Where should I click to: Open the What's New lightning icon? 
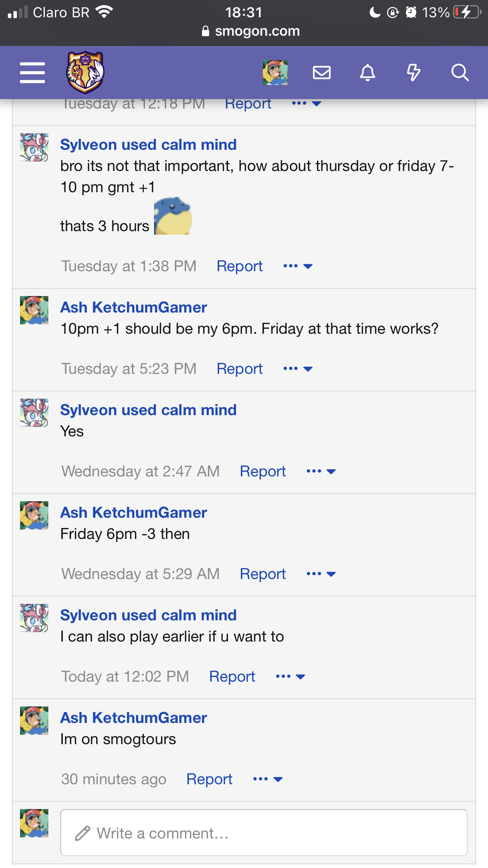click(413, 73)
